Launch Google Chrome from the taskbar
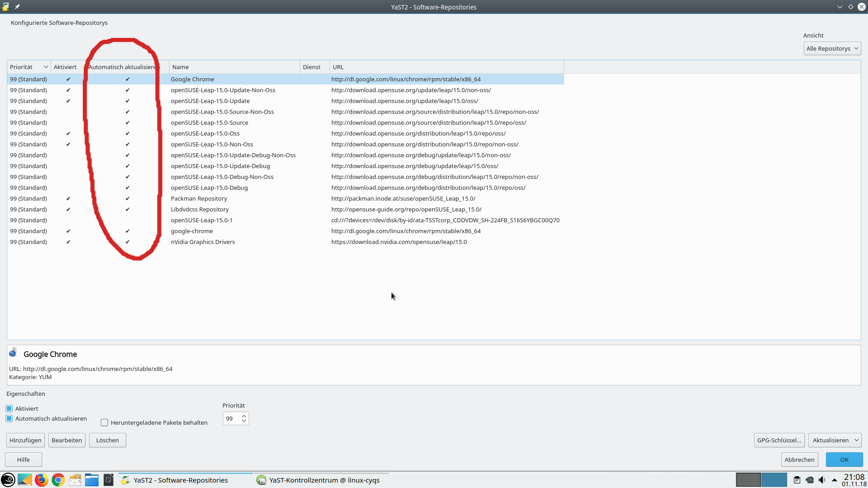 (58, 480)
